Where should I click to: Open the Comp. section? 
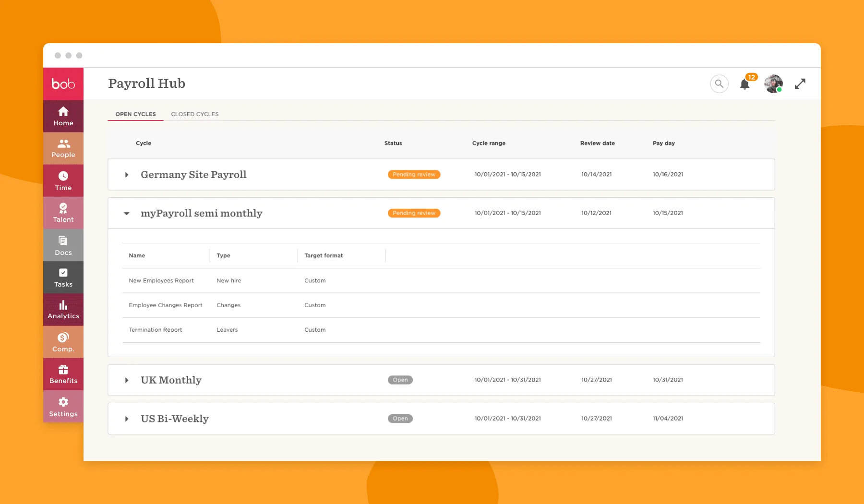pyautogui.click(x=63, y=342)
